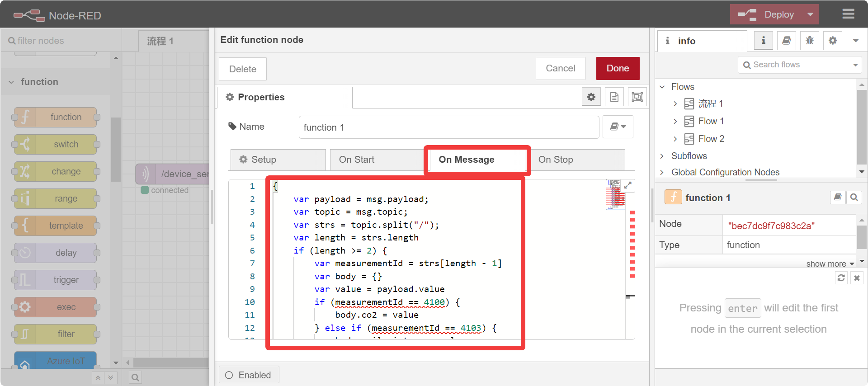The height and width of the screenshot is (386, 868).
Task: Open the library book dropdown beside Name
Action: 618,127
